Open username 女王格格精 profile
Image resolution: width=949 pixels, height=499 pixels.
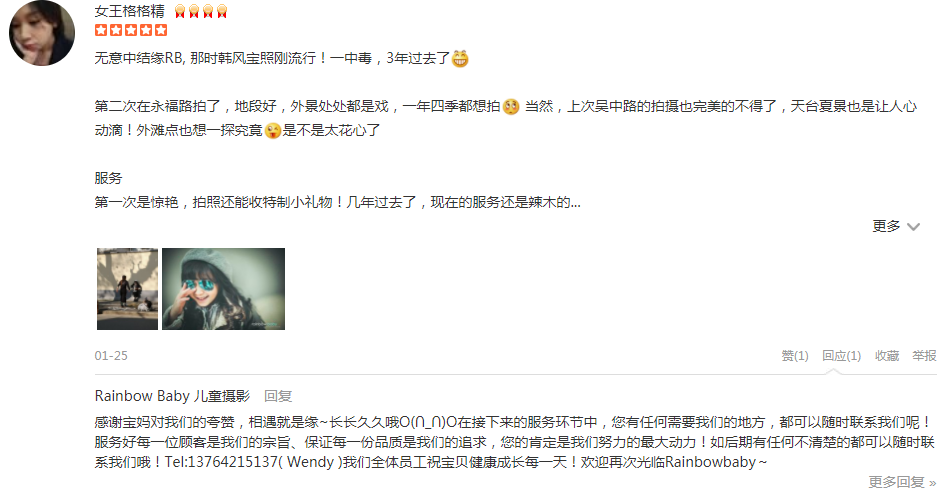click(x=130, y=11)
